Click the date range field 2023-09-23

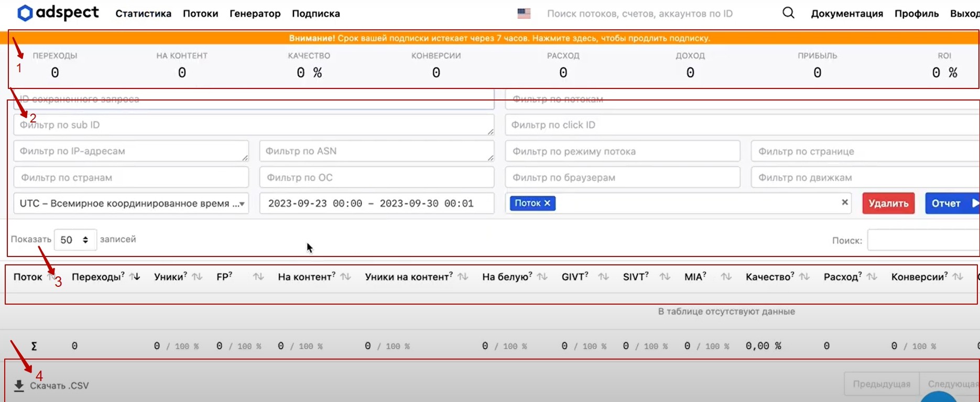[x=377, y=203]
